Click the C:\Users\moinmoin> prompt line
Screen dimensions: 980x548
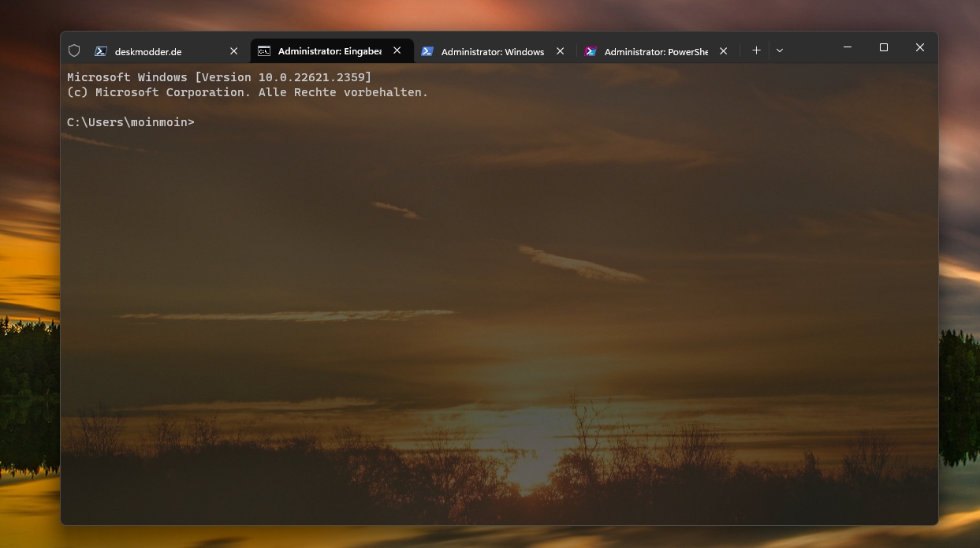point(131,122)
